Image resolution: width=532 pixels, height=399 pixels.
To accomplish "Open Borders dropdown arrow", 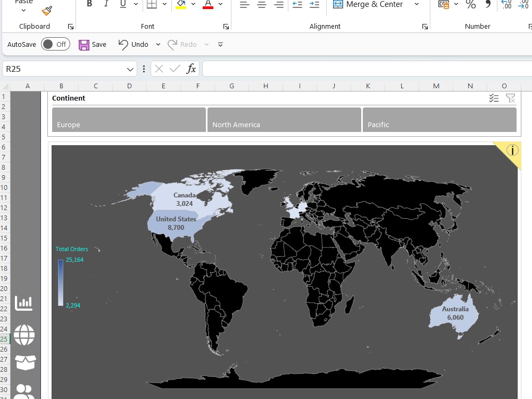I will coord(164,4).
